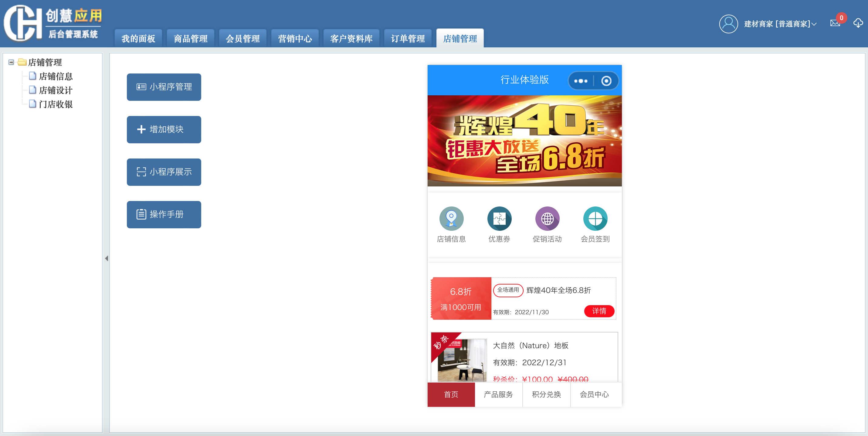868x436 pixels.
Task: Switch to 我的面板 tab
Action: point(138,39)
